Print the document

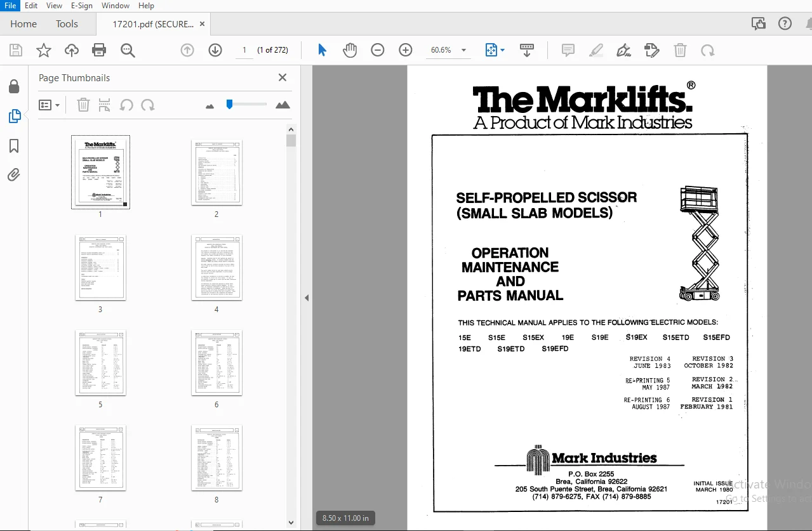coord(99,50)
